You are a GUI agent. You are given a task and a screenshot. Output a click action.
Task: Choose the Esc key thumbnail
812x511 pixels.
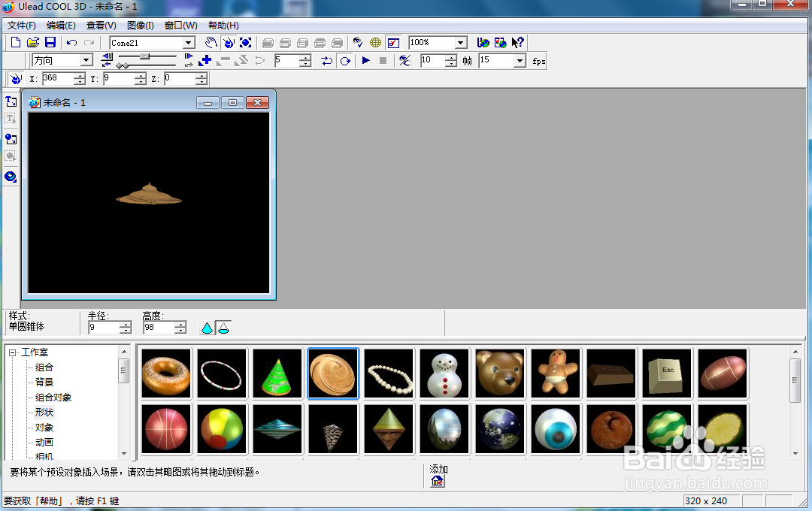[x=666, y=373]
